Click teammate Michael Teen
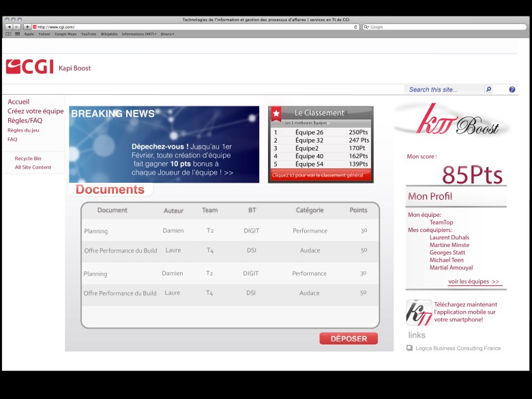Viewport: 532px width, 399px height. point(446,260)
